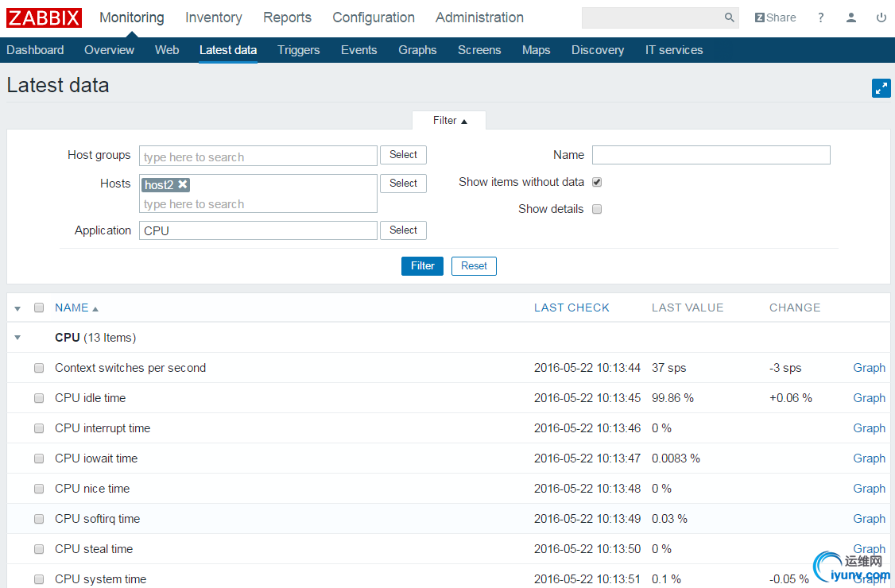Open the Reports menu
This screenshot has height=588, width=895.
point(287,17)
